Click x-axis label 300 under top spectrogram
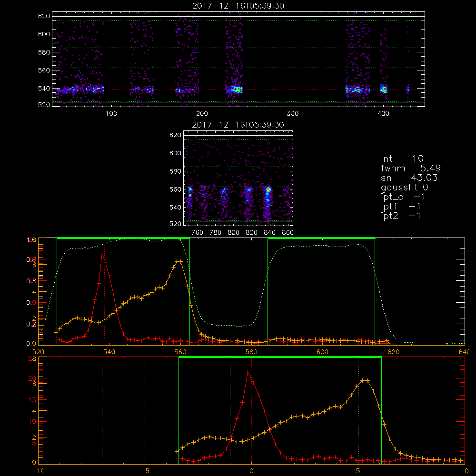 point(293,114)
